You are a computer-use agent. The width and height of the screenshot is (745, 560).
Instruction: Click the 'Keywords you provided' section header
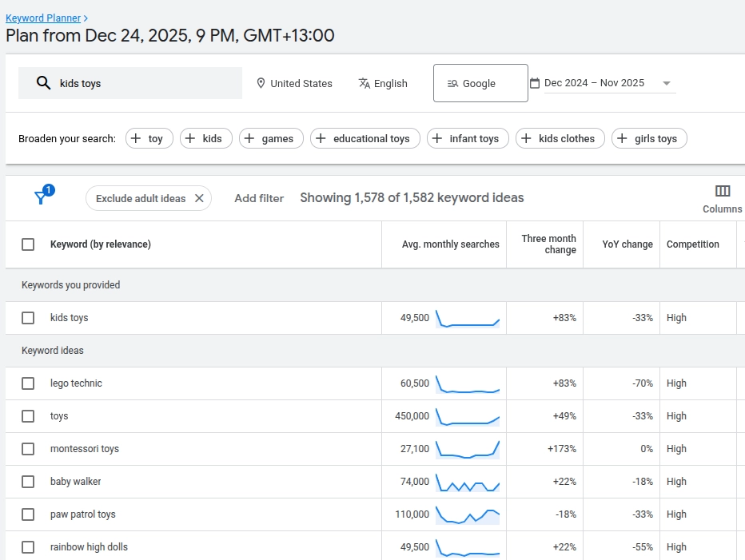71,285
